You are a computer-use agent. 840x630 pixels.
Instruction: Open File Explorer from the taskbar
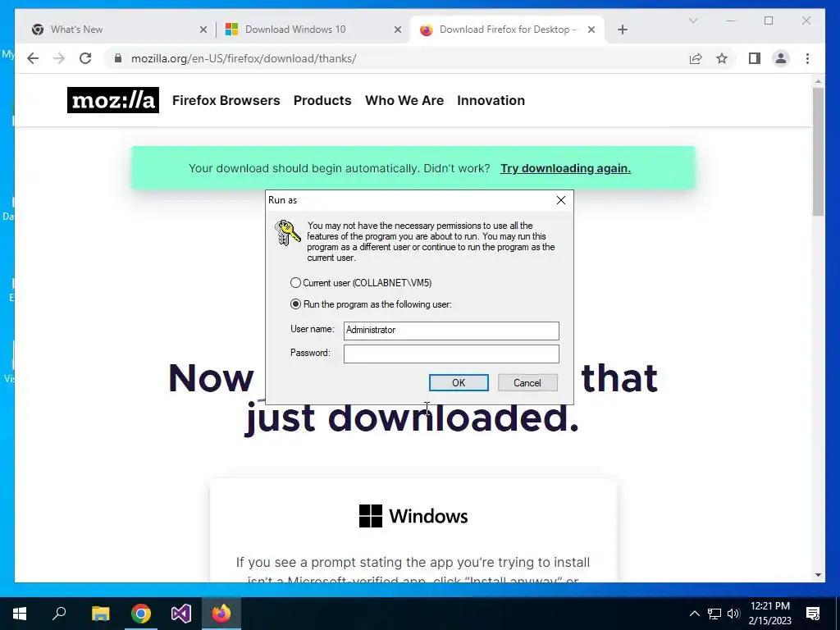point(100,614)
